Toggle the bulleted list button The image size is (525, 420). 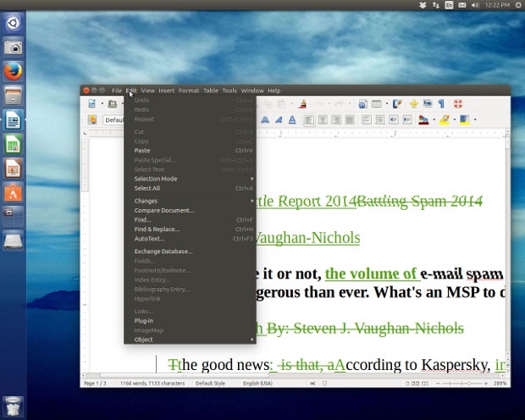(x=380, y=119)
